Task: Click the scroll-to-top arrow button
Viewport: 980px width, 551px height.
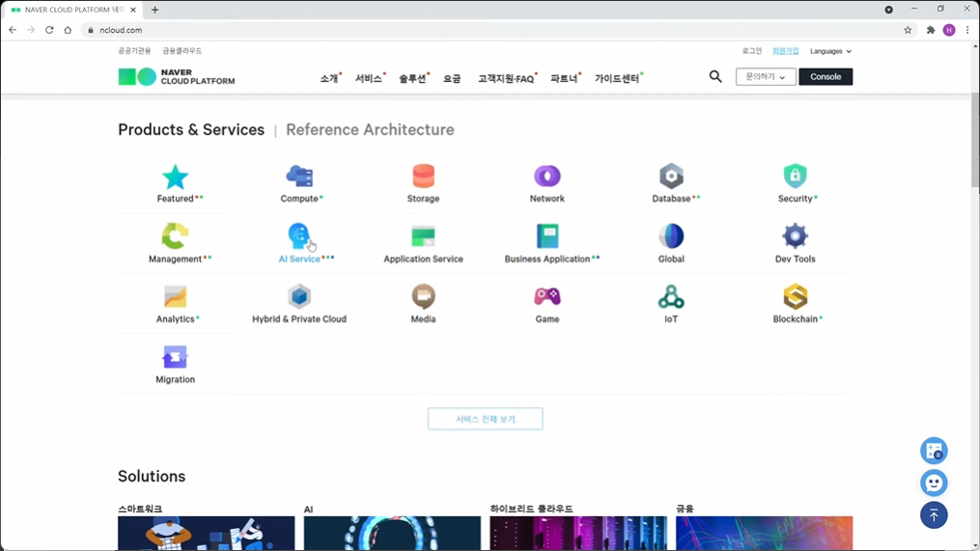Action: [x=934, y=515]
